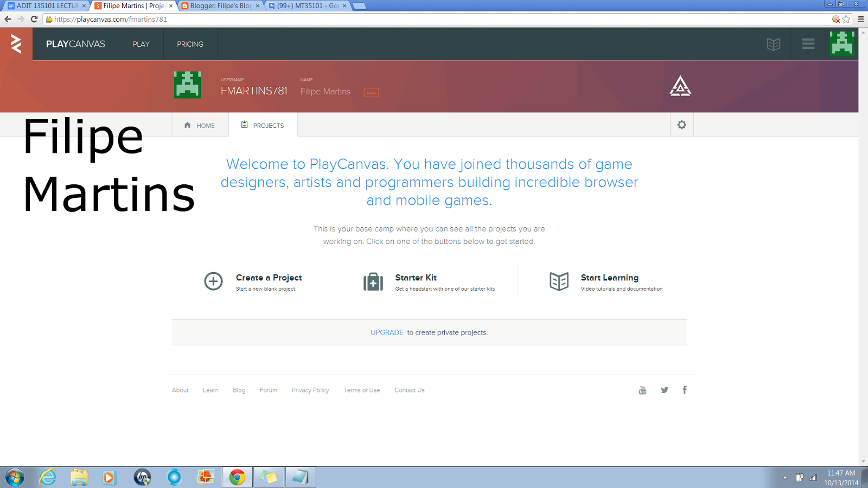The image size is (868, 488).
Task: Open profile settings gear icon
Action: [x=682, y=125]
